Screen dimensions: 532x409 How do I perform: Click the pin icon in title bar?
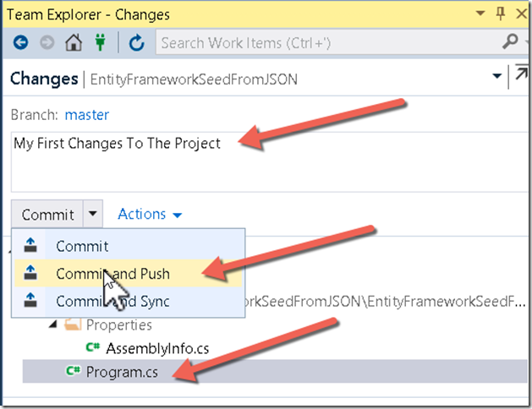coord(501,14)
